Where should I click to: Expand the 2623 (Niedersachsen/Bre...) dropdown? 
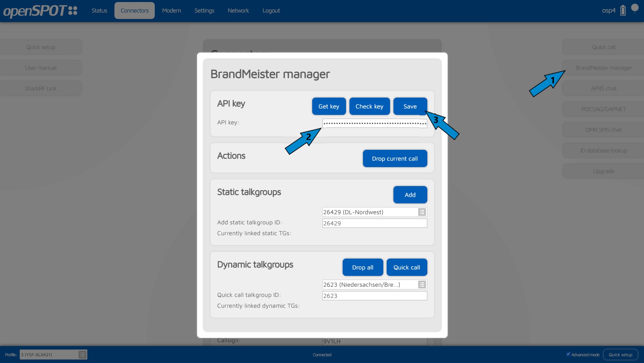coord(369,285)
